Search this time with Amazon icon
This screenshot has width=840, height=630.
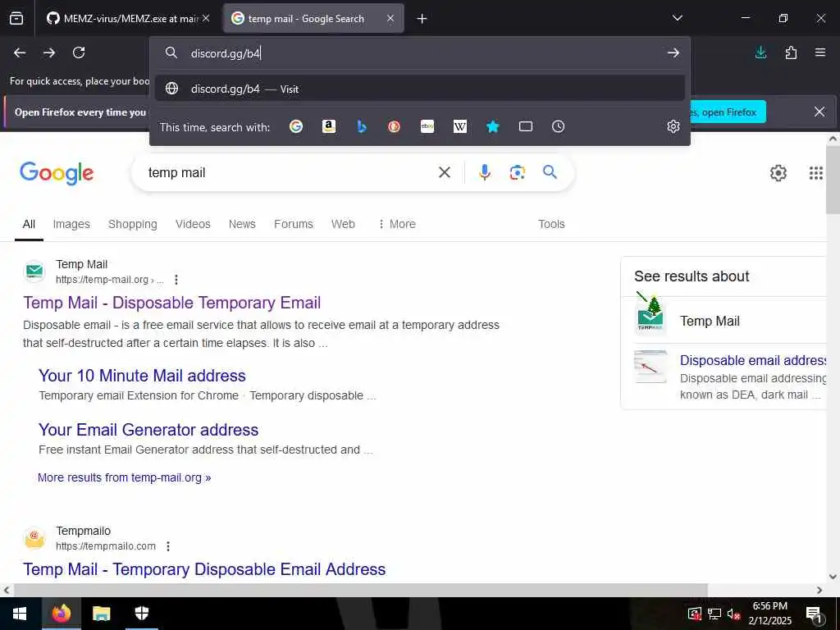point(329,126)
